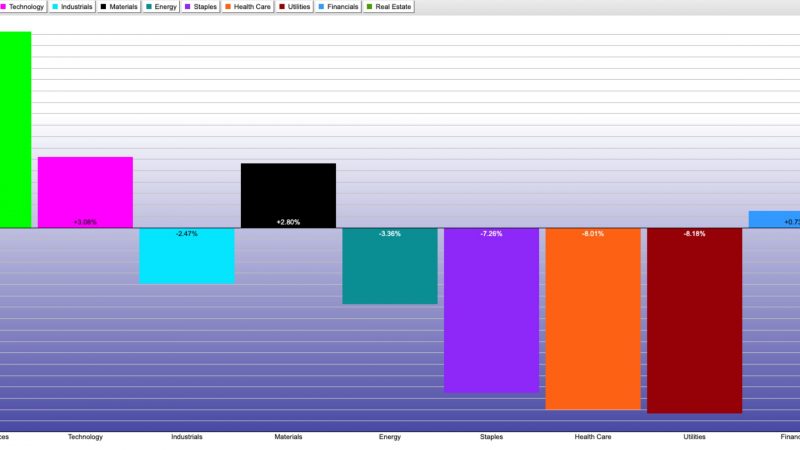Click the bright green bar at left edge

tap(15, 130)
